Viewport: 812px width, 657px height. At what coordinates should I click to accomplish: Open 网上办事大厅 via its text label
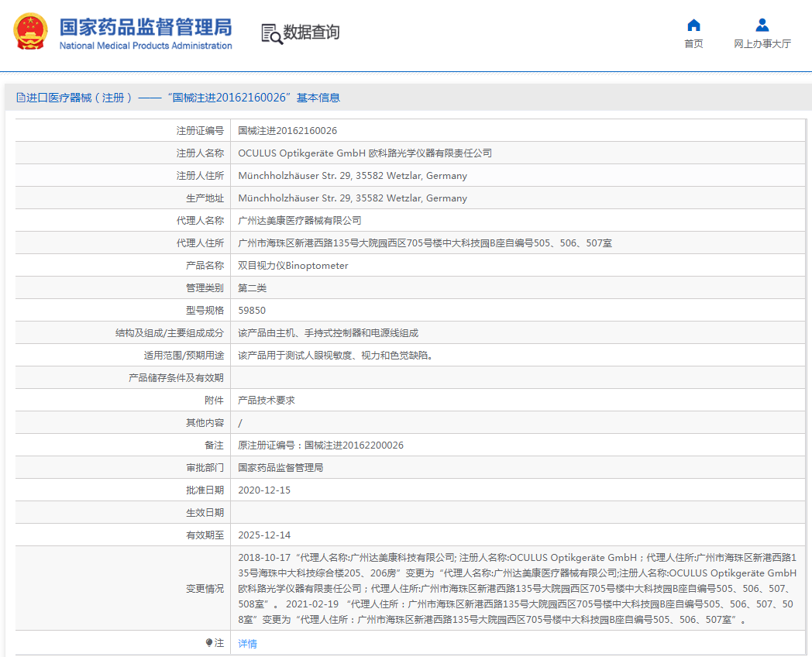(x=762, y=44)
